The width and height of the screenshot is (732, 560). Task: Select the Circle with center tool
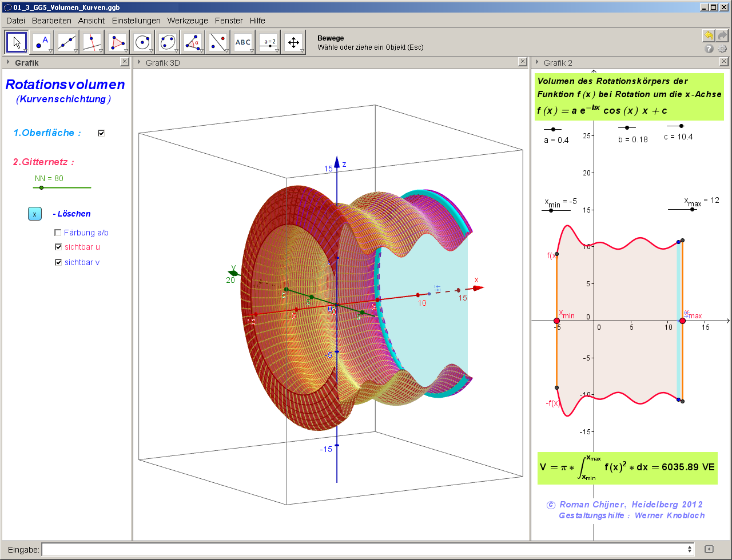(142, 42)
